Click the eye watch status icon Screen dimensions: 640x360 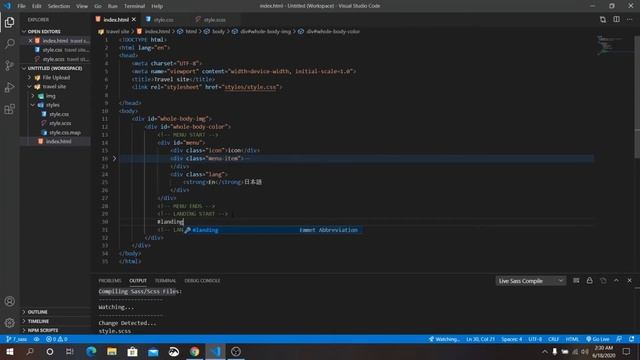(36, 339)
